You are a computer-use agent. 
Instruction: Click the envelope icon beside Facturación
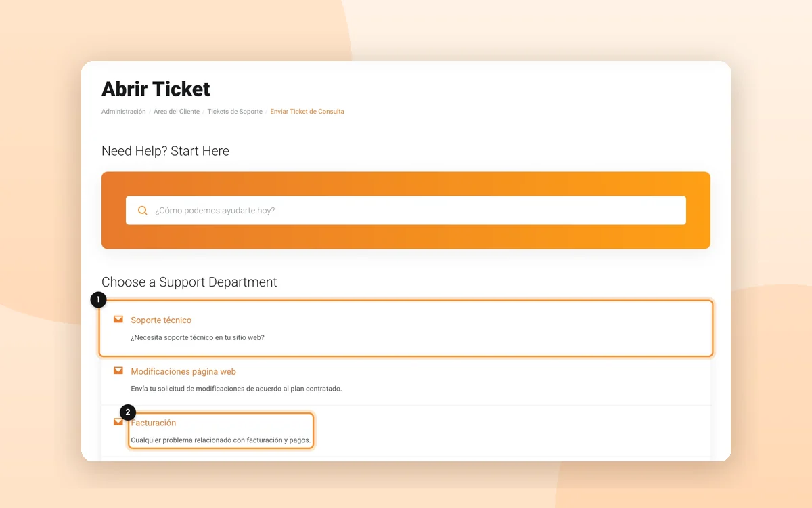click(x=118, y=422)
